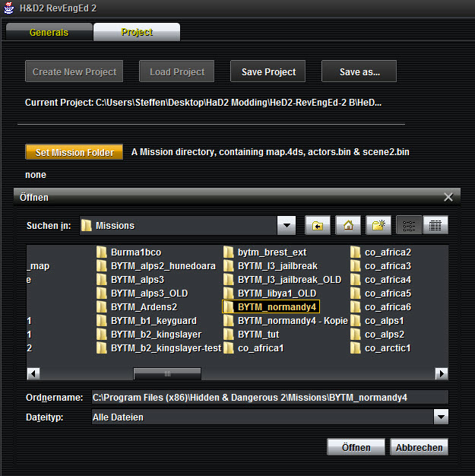Screen dimensions: 475x476
Task: Select the co_africa2 folder
Action: 388,252
